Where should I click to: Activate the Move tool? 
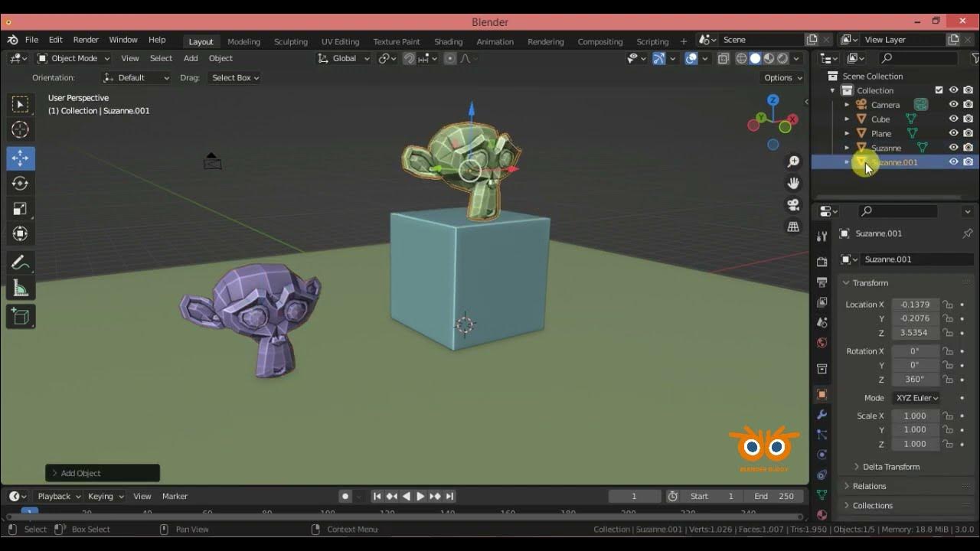tap(21, 158)
